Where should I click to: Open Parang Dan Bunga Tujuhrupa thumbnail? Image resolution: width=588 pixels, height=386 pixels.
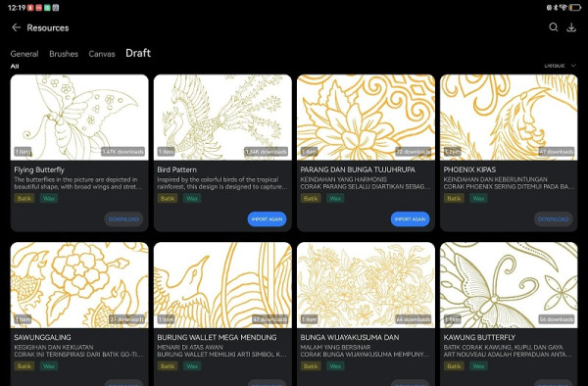(x=366, y=118)
